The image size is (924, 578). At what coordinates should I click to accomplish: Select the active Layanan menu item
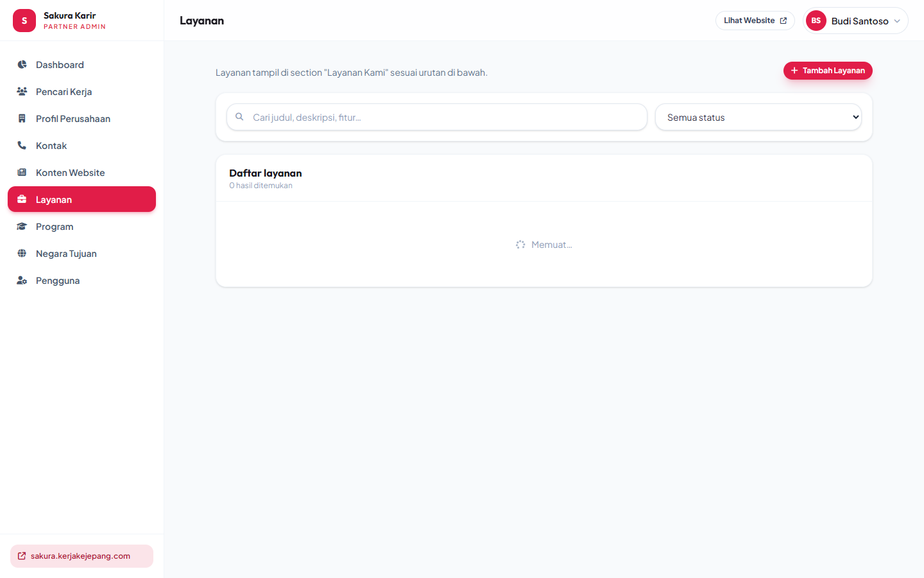pyautogui.click(x=81, y=199)
